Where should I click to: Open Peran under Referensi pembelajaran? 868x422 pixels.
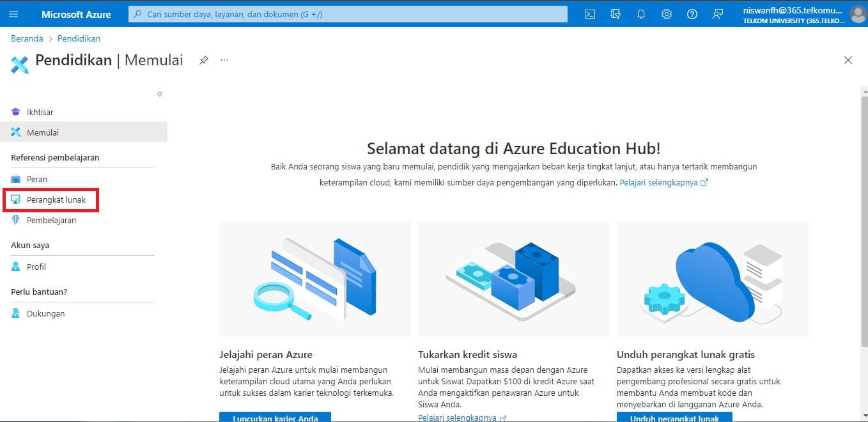point(84,179)
